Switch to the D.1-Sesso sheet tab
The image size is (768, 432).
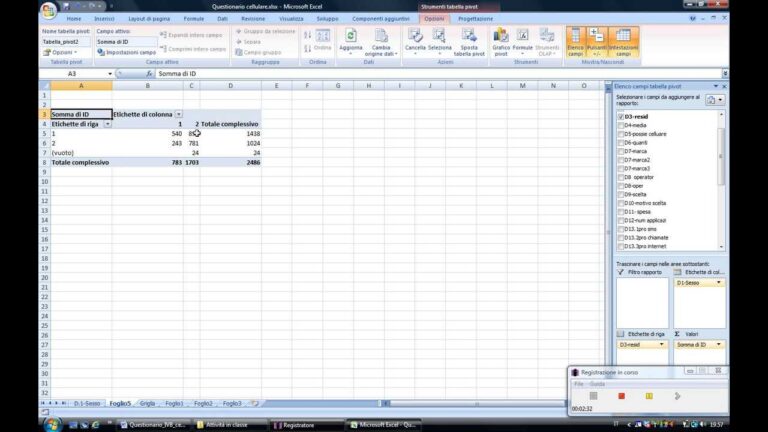(x=87, y=403)
